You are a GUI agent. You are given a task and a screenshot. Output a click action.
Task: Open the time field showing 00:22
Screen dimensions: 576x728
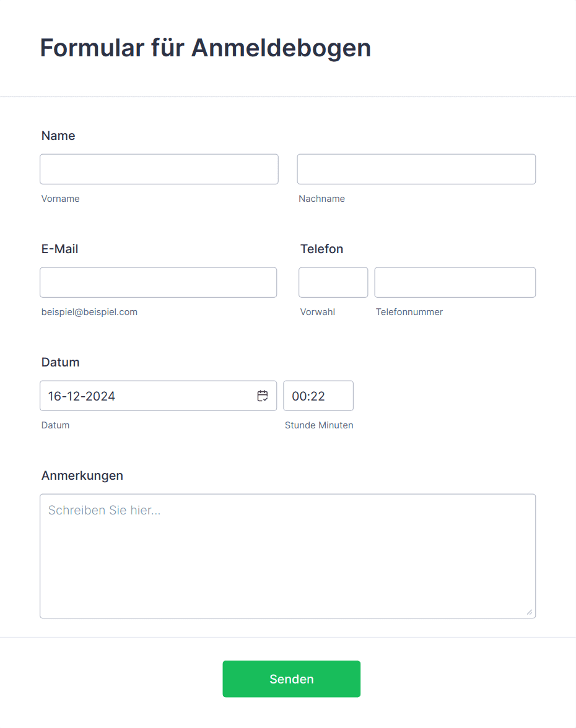click(x=318, y=396)
